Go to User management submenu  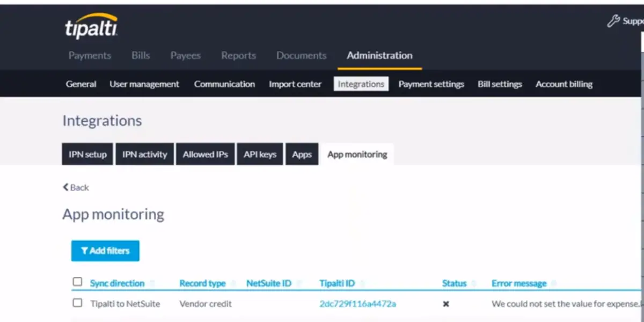coord(144,84)
